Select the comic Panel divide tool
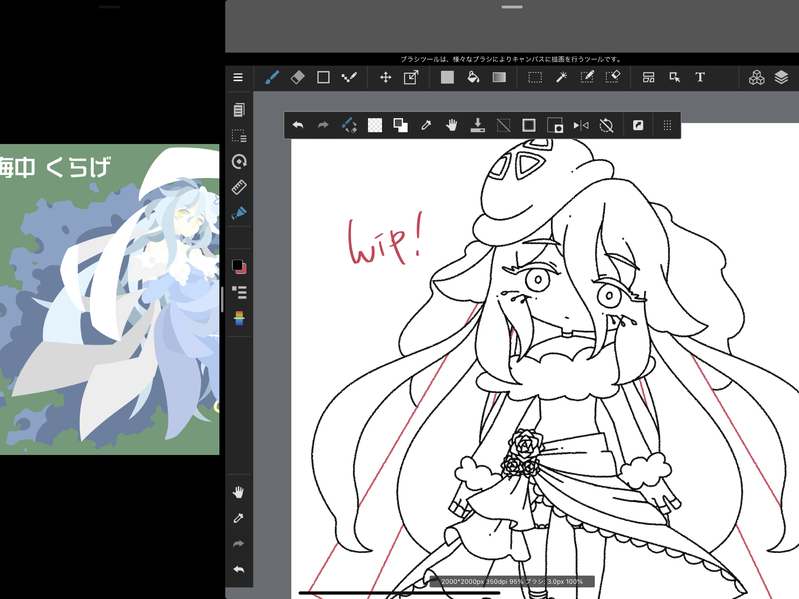799x599 pixels. coord(648,77)
